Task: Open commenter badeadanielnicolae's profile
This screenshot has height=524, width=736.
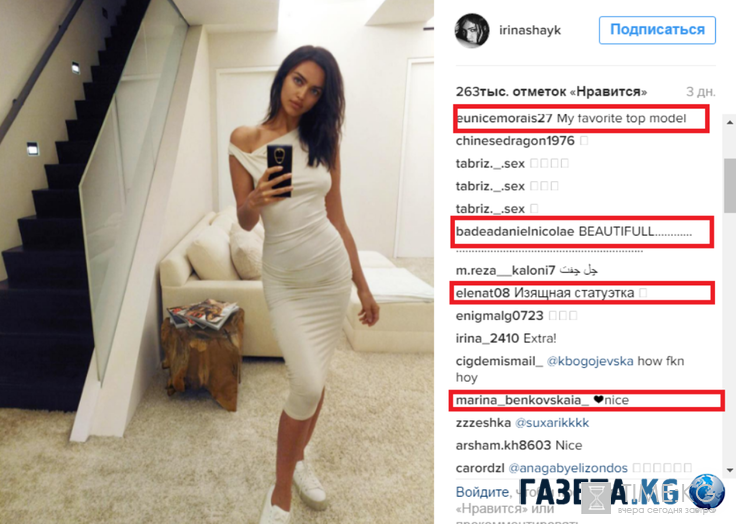Action: (x=515, y=231)
